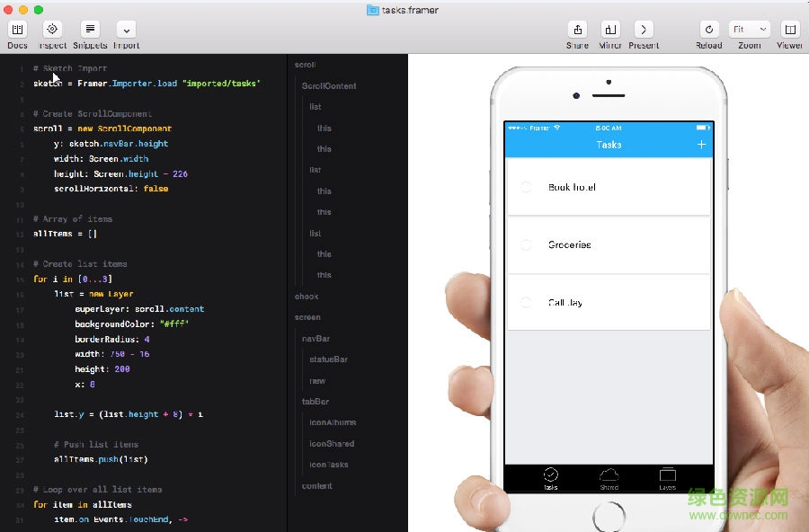This screenshot has width=809, height=532.
Task: Tap the plus icon in Tasks header
Action: [x=701, y=145]
